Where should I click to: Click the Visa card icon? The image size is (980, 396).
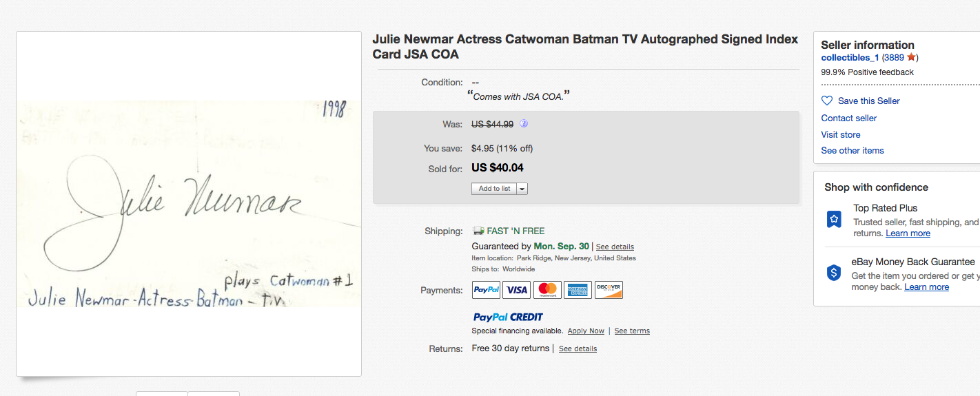(x=517, y=290)
